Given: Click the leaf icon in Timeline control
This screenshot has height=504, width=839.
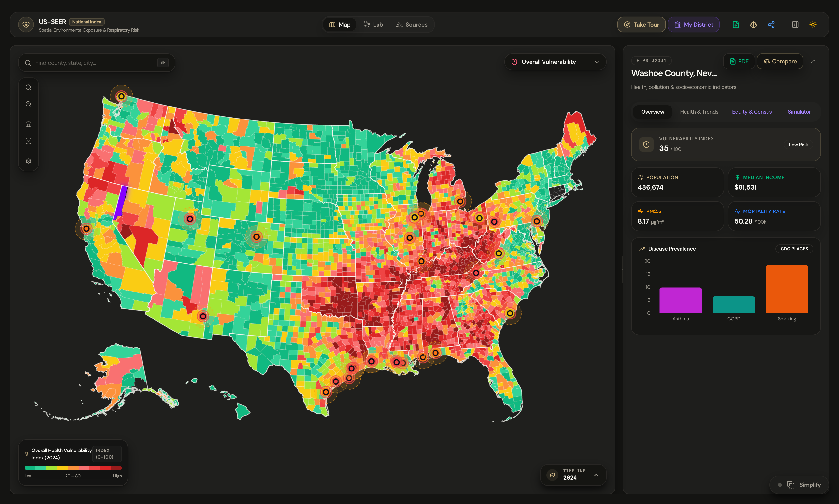Looking at the screenshot, I should tap(552, 475).
